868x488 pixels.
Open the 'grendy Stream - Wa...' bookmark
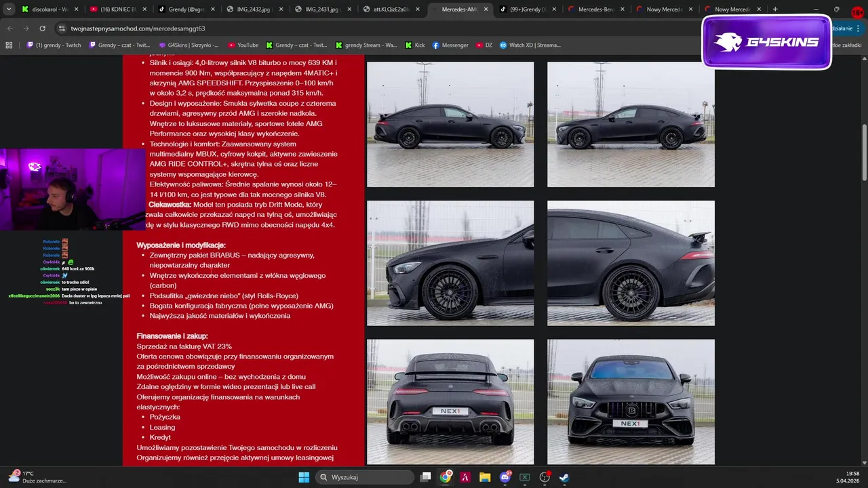(x=366, y=45)
